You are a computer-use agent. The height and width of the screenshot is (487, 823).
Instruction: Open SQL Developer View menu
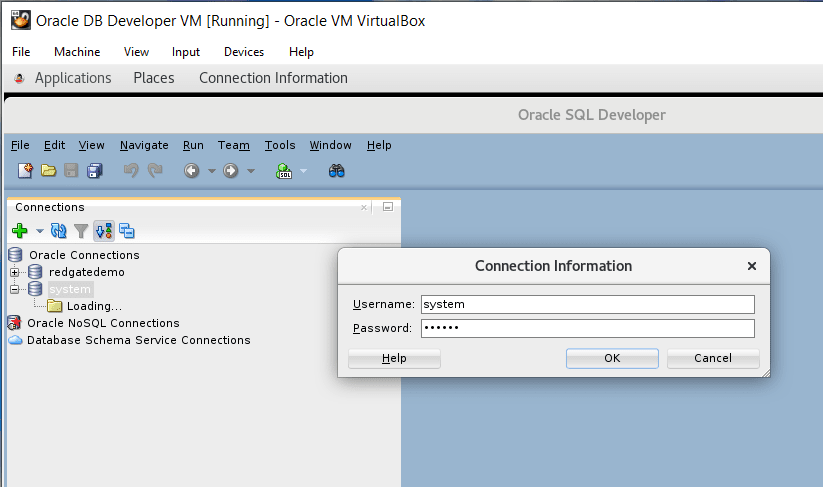coord(91,145)
